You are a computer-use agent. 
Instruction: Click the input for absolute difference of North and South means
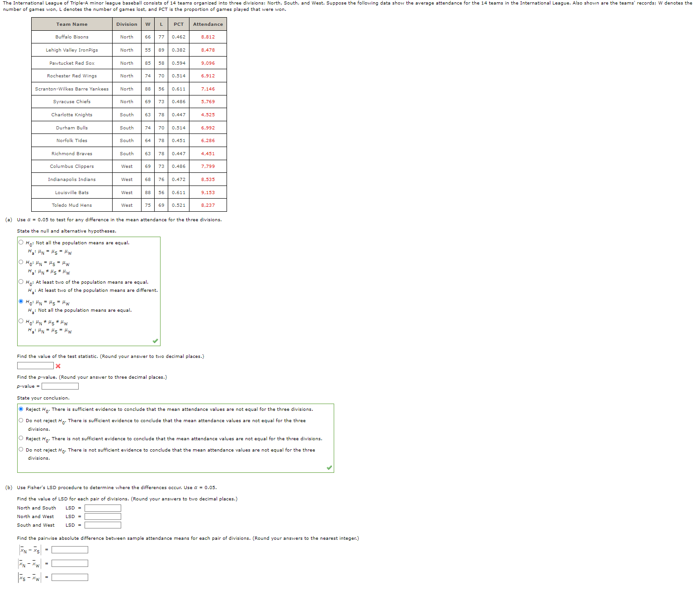69,549
